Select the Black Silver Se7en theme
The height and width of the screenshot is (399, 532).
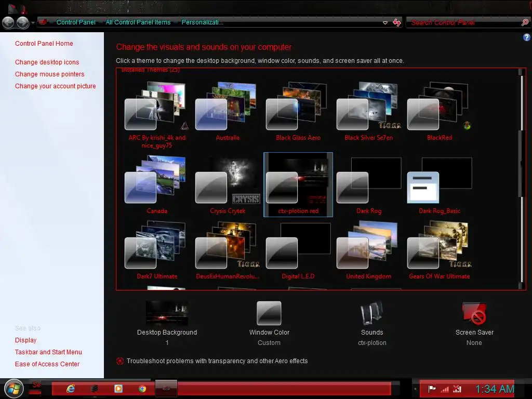[368, 111]
